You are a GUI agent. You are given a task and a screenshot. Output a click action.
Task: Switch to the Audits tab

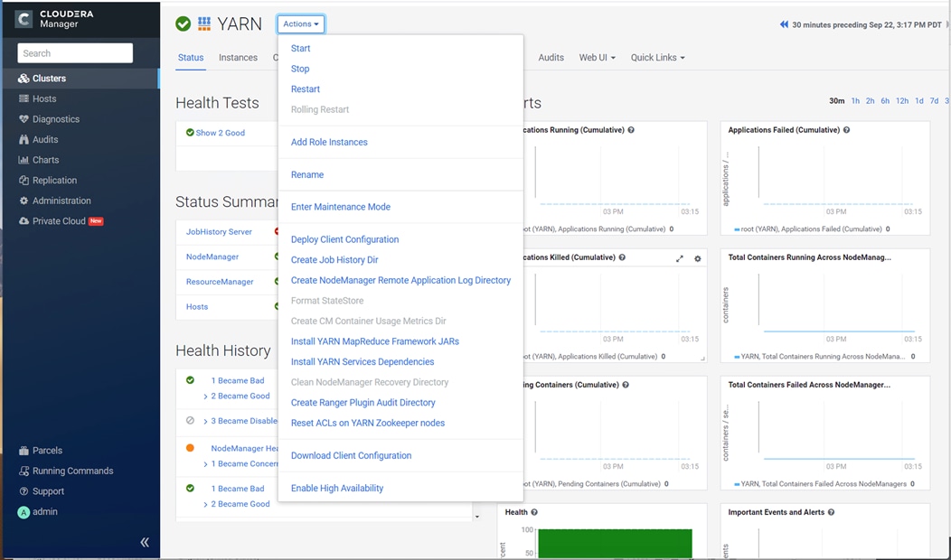coord(551,58)
